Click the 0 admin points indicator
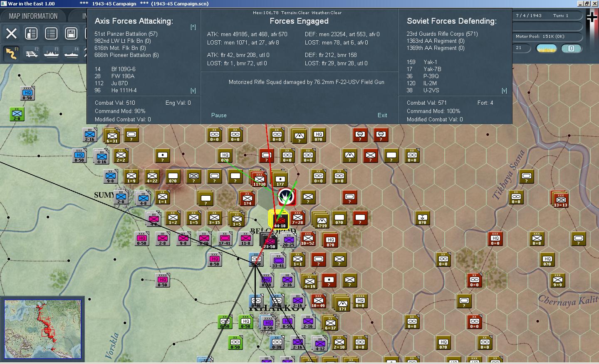The height and width of the screenshot is (364, 599). (x=571, y=48)
